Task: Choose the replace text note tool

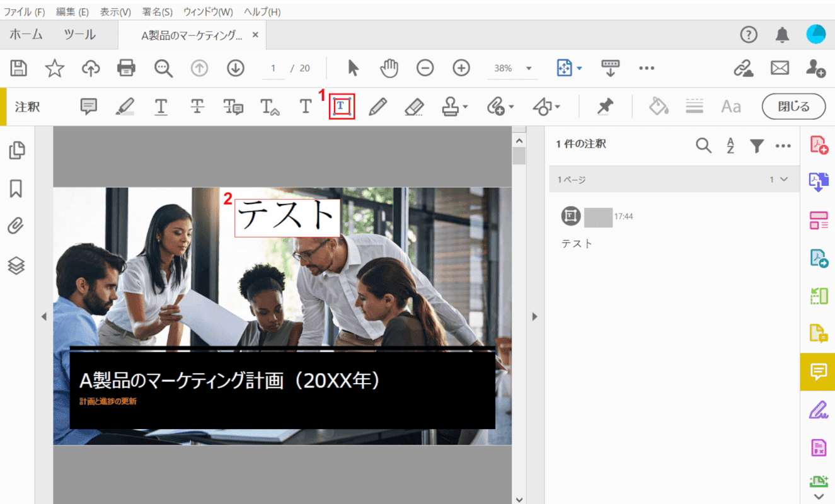Action: click(233, 106)
